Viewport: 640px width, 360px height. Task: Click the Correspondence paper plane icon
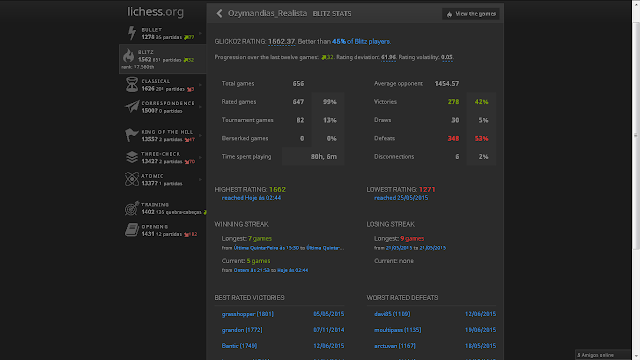tap(132, 107)
